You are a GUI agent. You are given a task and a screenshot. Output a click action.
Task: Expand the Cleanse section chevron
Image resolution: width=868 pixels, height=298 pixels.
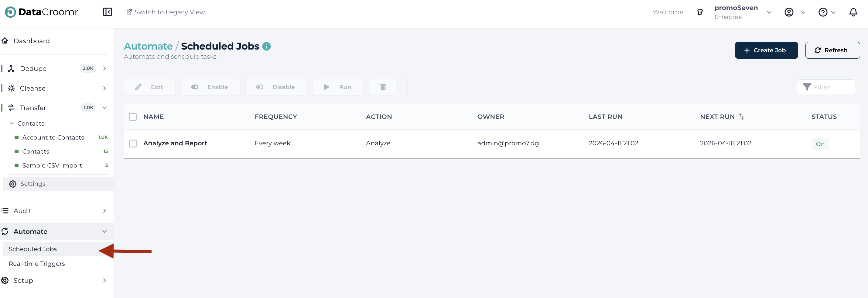(x=104, y=88)
